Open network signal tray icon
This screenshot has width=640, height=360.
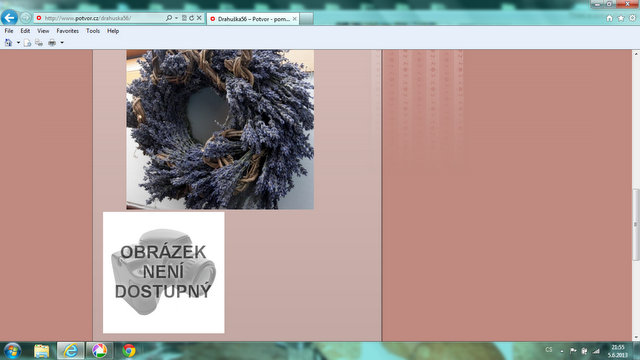[596, 351]
